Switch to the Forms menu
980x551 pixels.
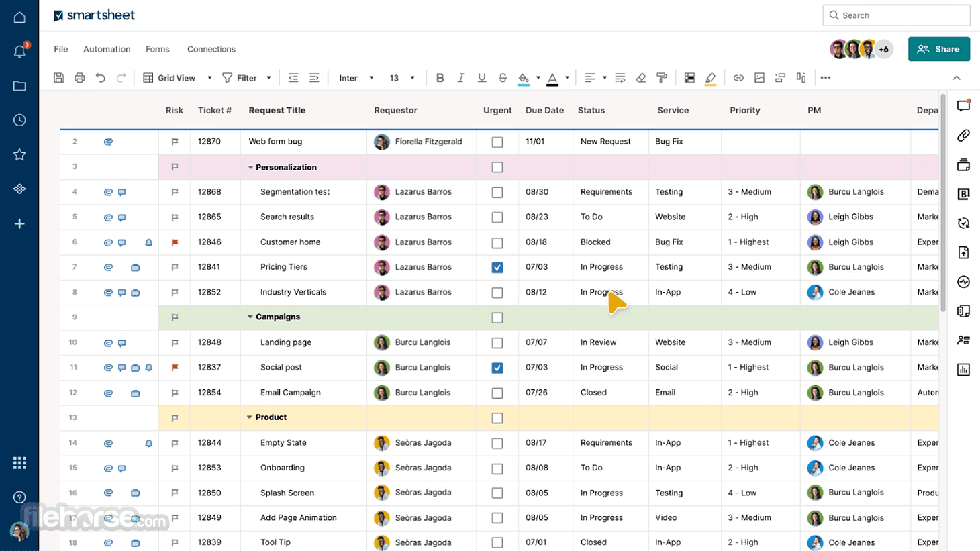[x=157, y=49]
